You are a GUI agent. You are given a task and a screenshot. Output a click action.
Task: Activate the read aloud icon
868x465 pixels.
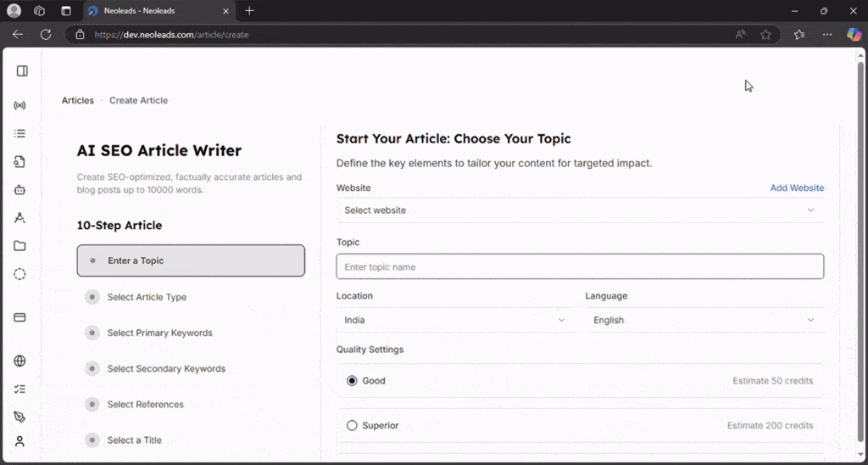pyautogui.click(x=741, y=34)
